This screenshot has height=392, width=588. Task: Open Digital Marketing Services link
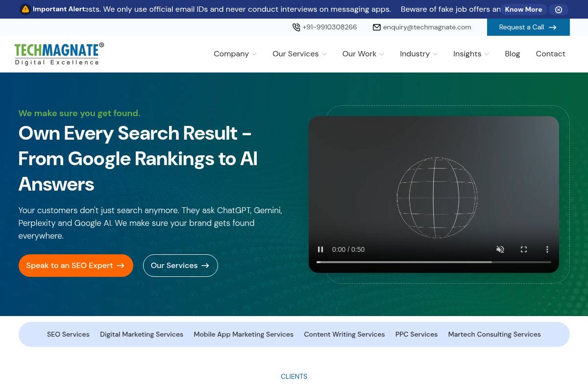point(142,334)
